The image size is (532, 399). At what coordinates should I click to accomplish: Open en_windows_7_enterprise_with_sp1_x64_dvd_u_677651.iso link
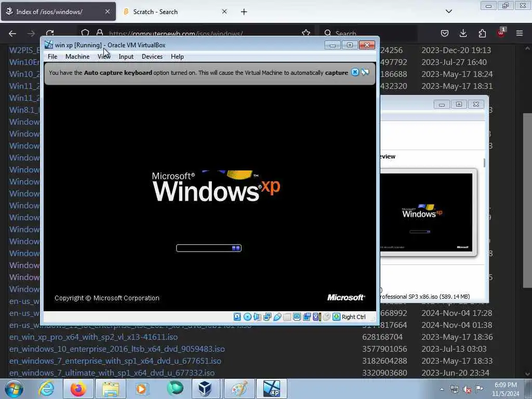click(115, 361)
